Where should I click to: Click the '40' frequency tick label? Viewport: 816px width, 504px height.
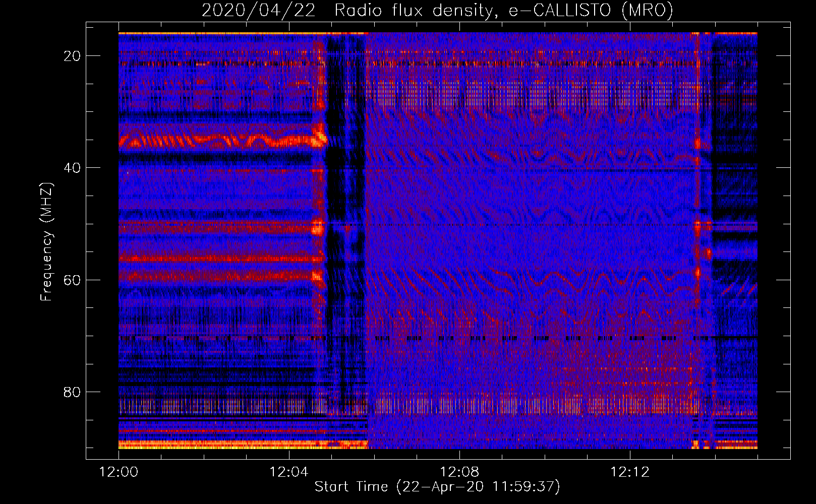coord(73,168)
